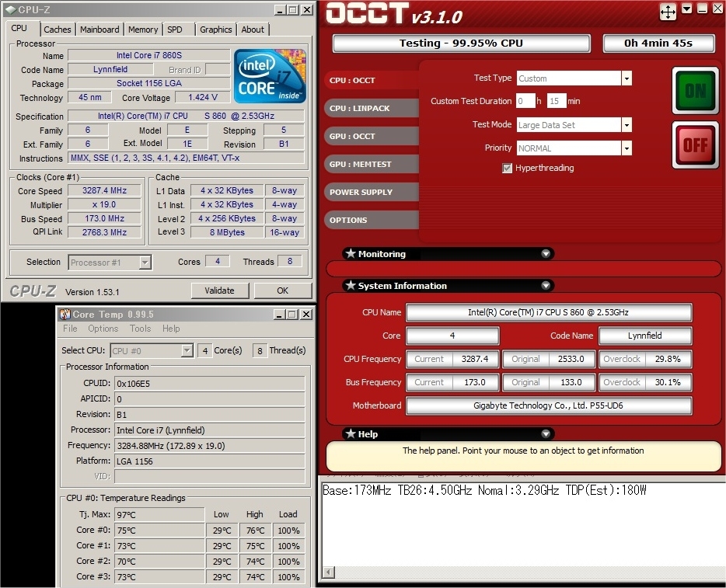Collapse the Help panel arrow

(546, 434)
